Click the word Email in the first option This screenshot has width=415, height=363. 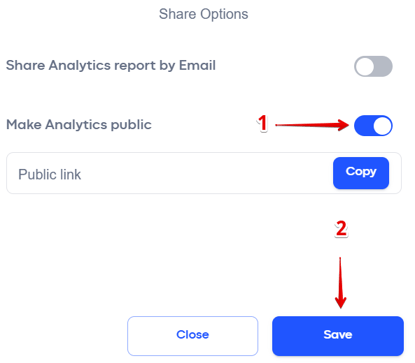click(197, 65)
